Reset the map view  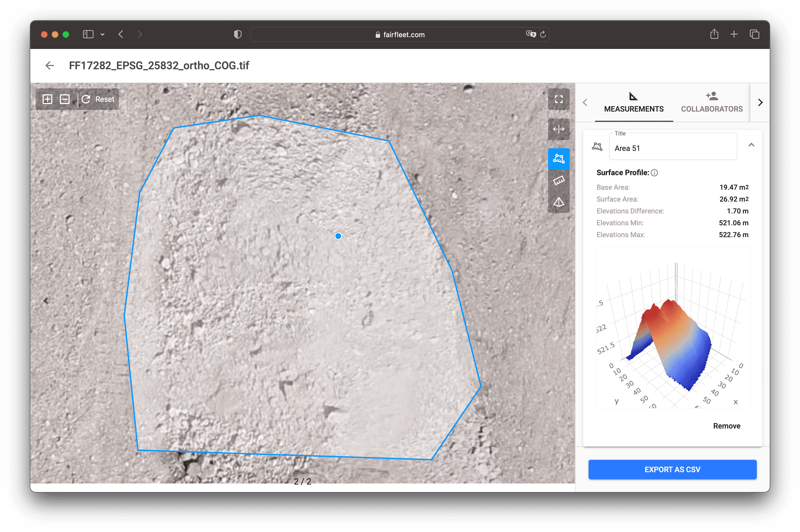tap(98, 99)
